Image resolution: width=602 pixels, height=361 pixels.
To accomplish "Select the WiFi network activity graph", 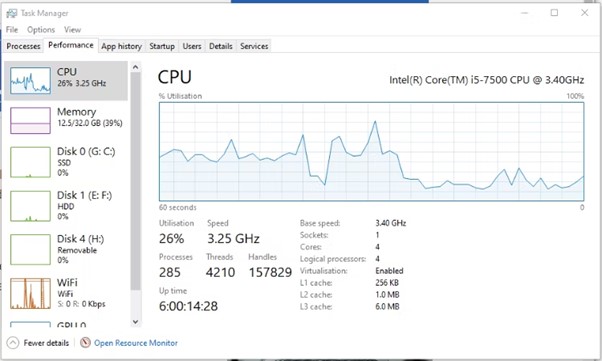I will tap(30, 293).
